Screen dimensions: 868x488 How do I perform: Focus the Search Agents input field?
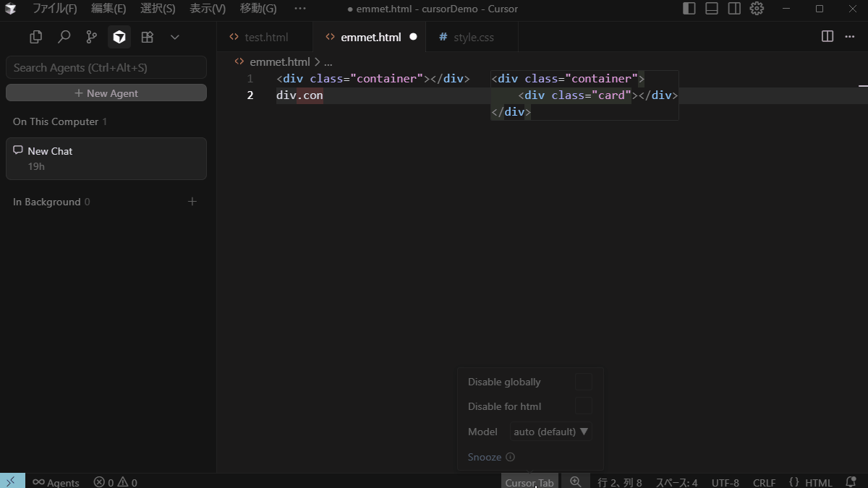tap(106, 67)
